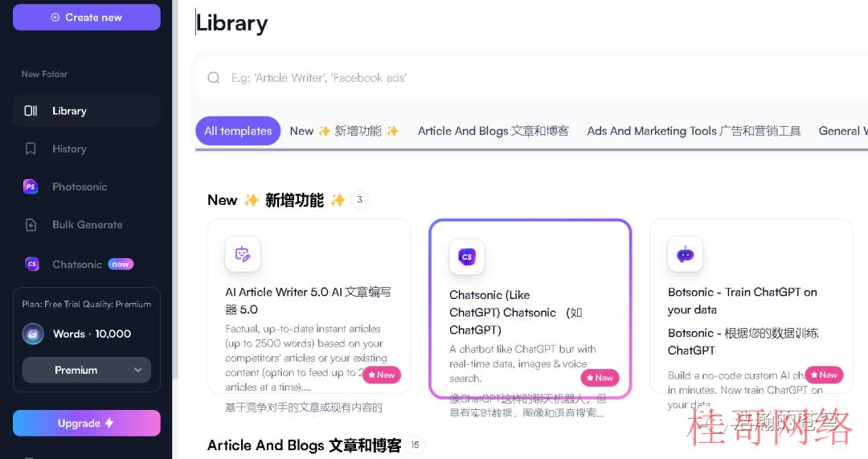Screen dimensions: 868x459
Task: Click the Botsonic robot icon
Action: [x=686, y=254]
